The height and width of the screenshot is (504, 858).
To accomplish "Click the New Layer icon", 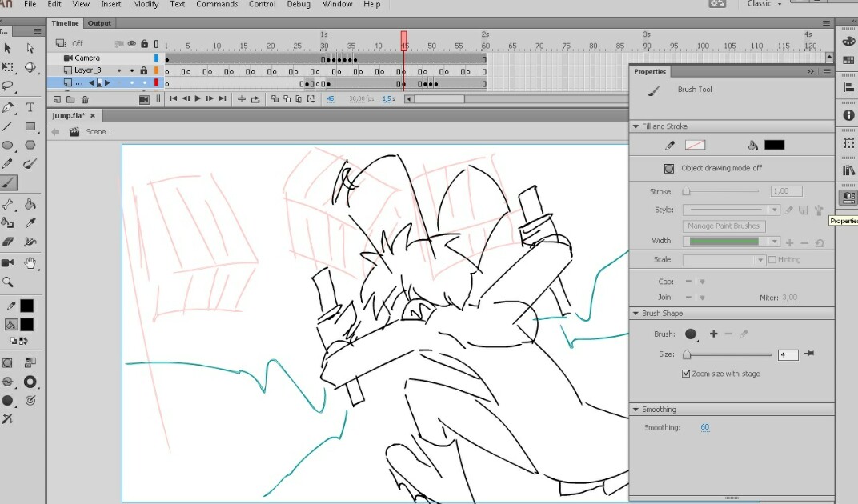I will click(x=57, y=99).
